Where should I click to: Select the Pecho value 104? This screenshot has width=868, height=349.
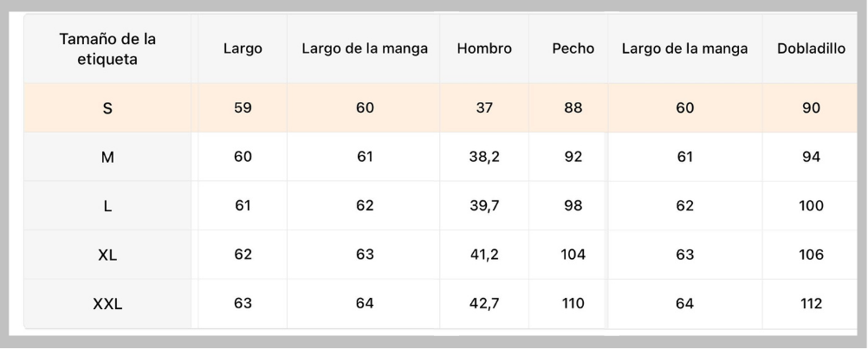(x=573, y=255)
